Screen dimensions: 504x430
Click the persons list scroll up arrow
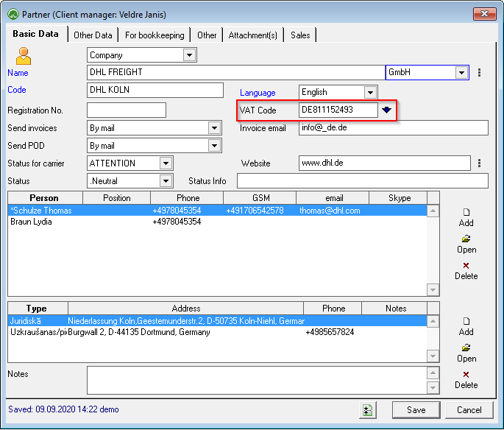click(x=433, y=211)
